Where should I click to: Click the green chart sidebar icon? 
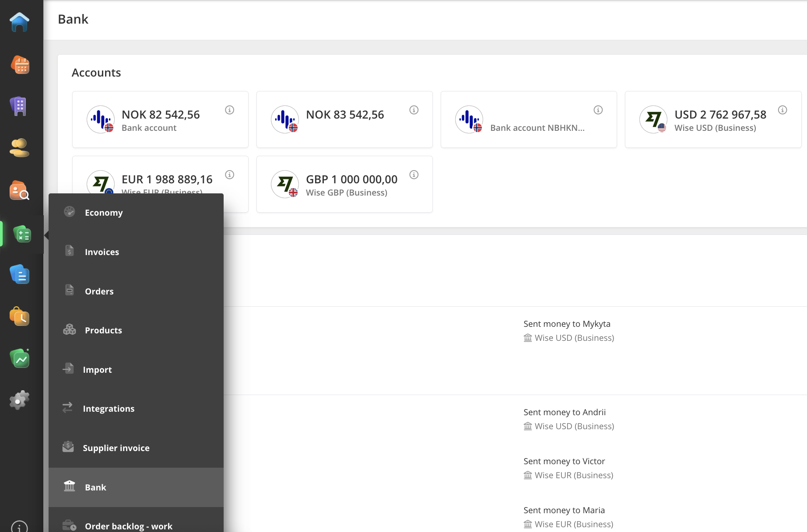[20, 358]
